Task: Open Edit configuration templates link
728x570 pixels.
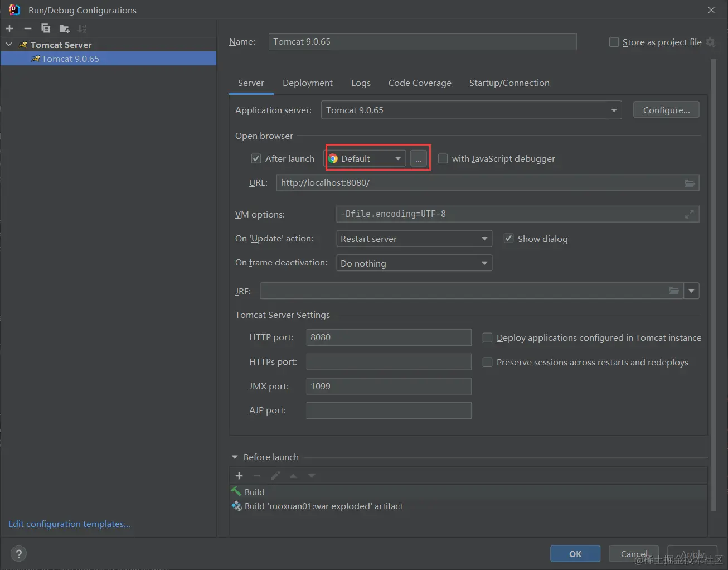Action: pyautogui.click(x=69, y=524)
